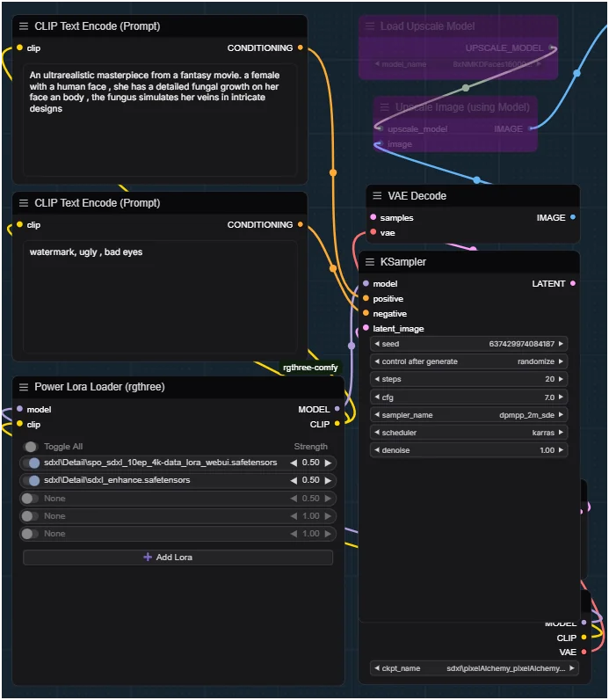Choose lora file for spo_sdxl_10ep row
The image size is (609, 700).
point(160,463)
